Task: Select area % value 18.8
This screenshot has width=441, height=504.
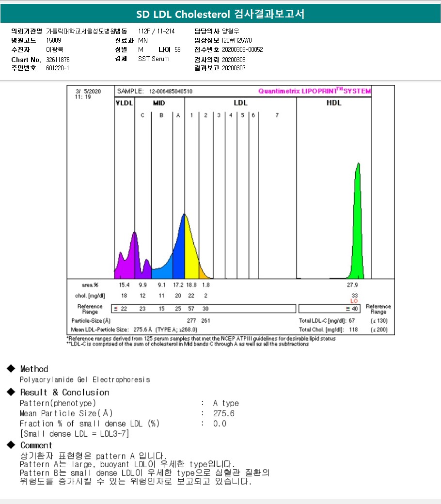Action: click(191, 285)
